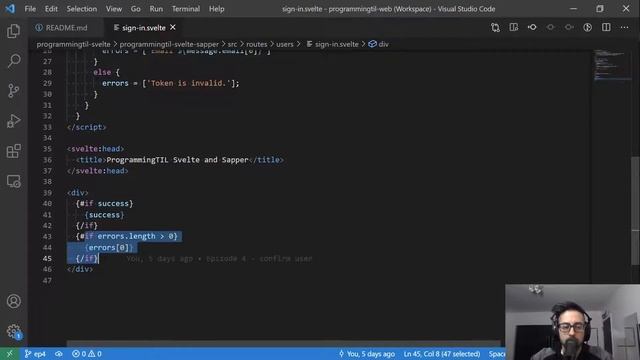Screen dimensions: 640x360
Task: Expand the users breadcrumb
Action: point(284,44)
